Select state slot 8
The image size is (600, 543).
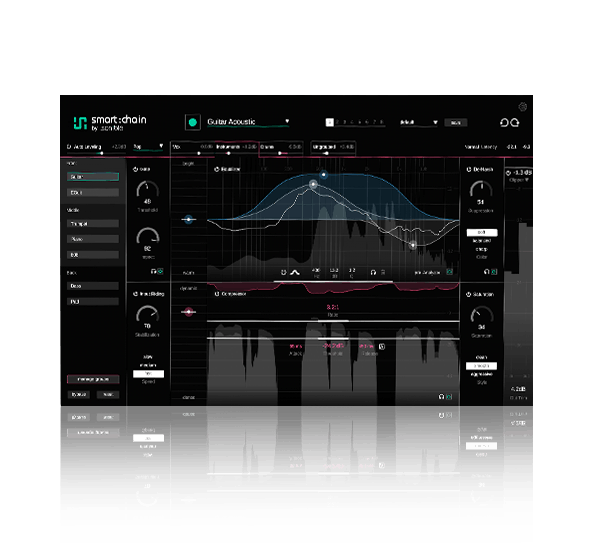tap(382, 122)
